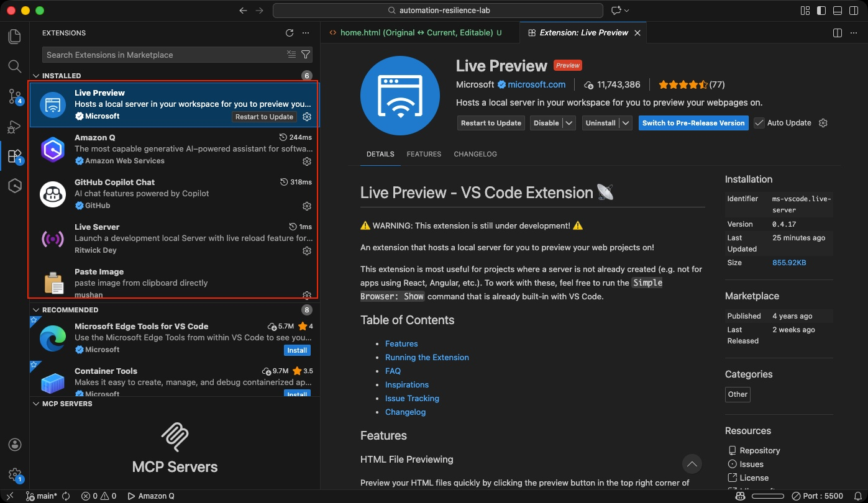Install Microsoft Edge Tools for VS Code

tap(296, 350)
